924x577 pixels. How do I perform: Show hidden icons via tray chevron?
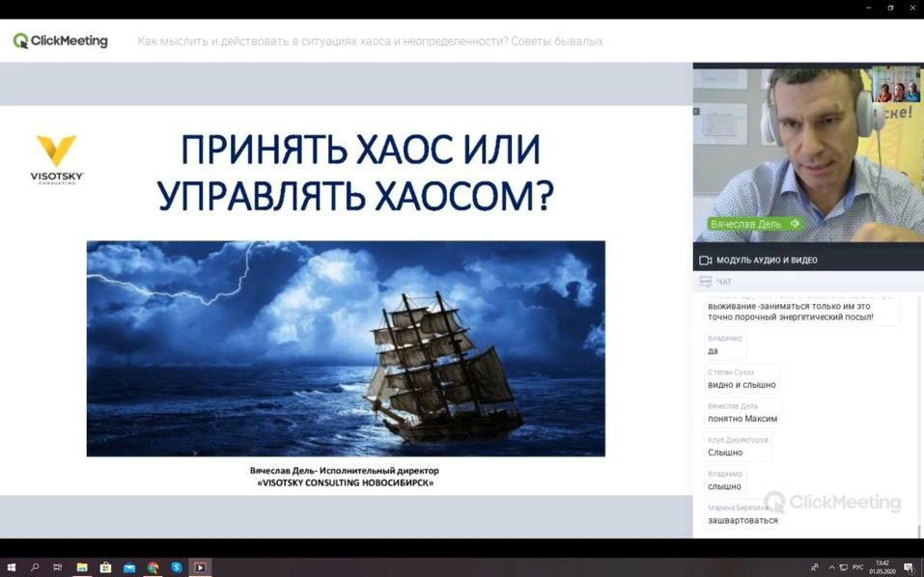pyautogui.click(x=831, y=566)
